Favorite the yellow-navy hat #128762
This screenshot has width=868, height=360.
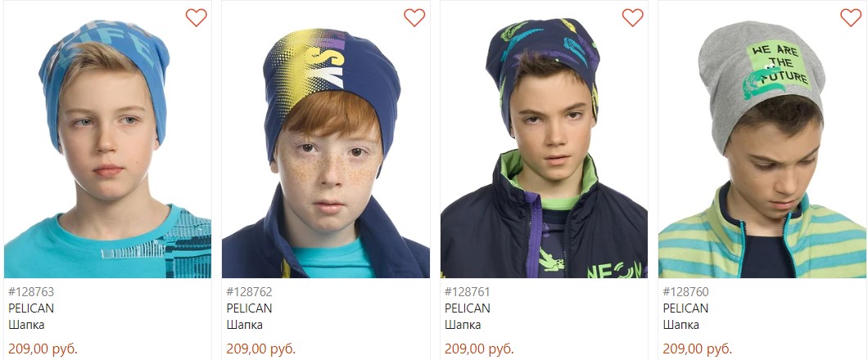(414, 18)
